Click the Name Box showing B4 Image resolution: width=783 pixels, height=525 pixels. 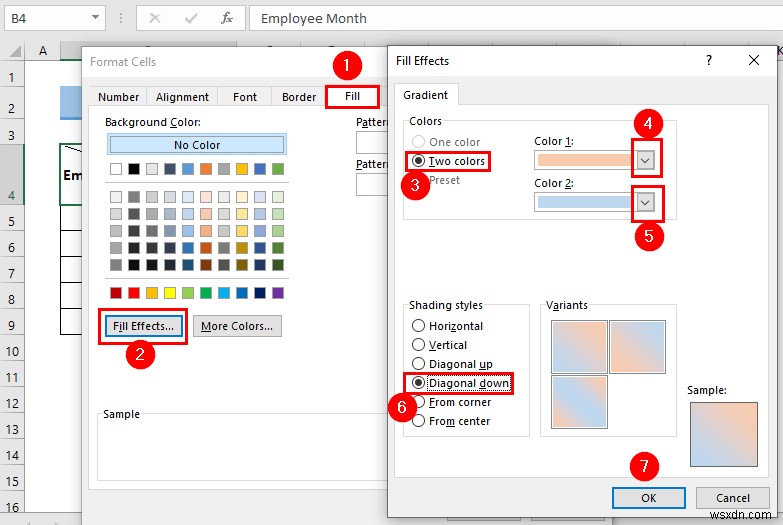tap(47, 18)
